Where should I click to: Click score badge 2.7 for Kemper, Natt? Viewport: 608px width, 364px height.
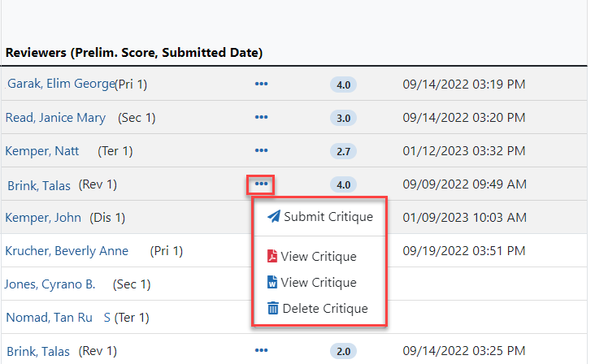pos(343,151)
